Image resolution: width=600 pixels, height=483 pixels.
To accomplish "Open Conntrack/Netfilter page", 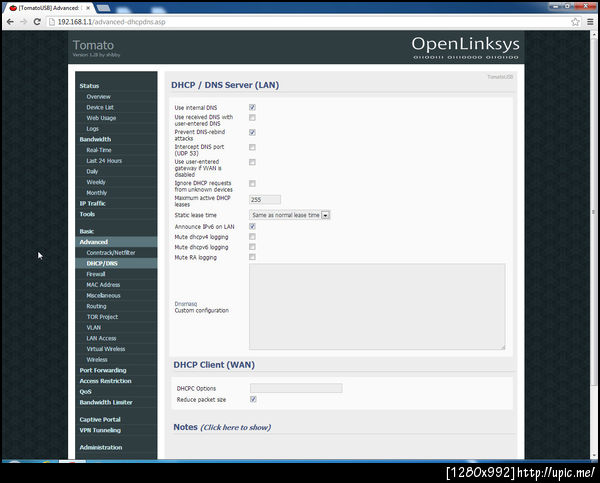I will coord(111,253).
